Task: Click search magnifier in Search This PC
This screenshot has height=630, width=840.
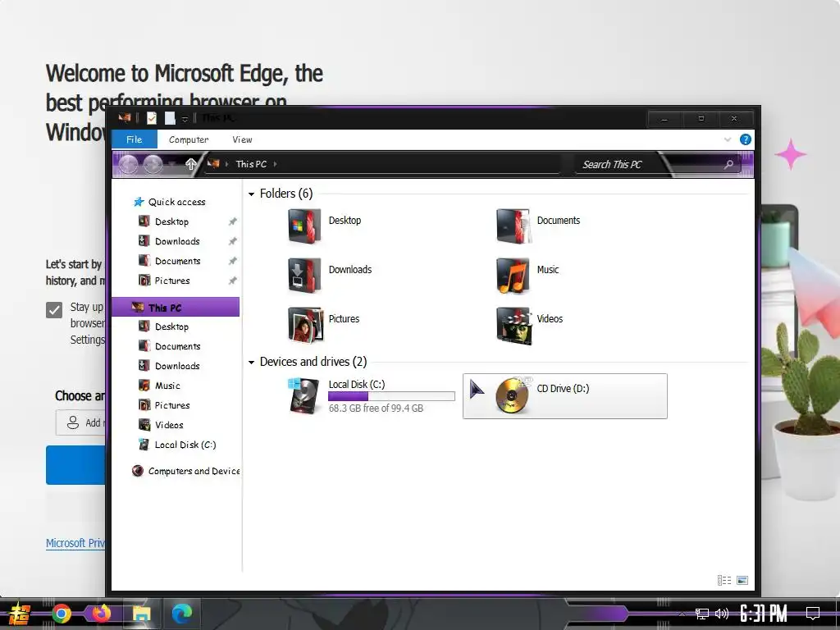Action: [728, 164]
